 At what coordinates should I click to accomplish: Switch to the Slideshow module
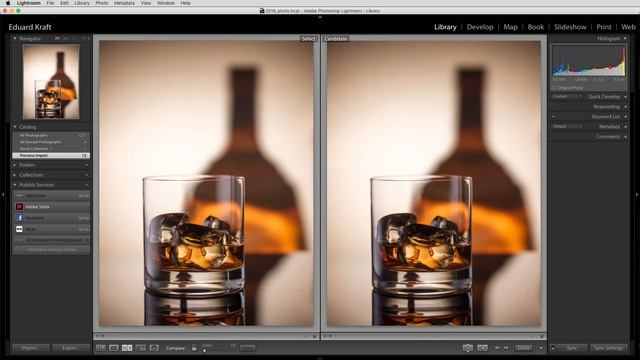(570, 27)
